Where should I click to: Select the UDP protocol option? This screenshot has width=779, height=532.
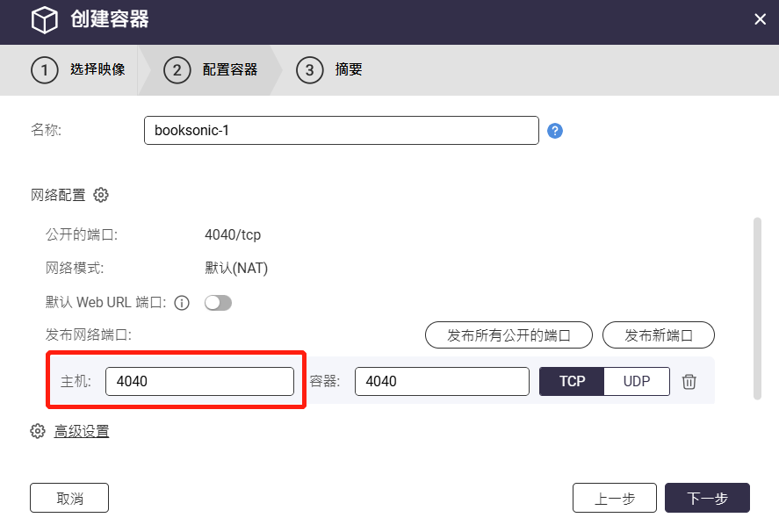click(x=637, y=381)
